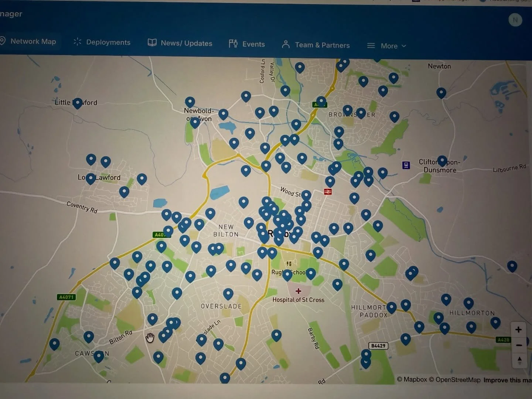Open News/ Updates section
Viewport: 532px width, 399px height.
click(180, 43)
